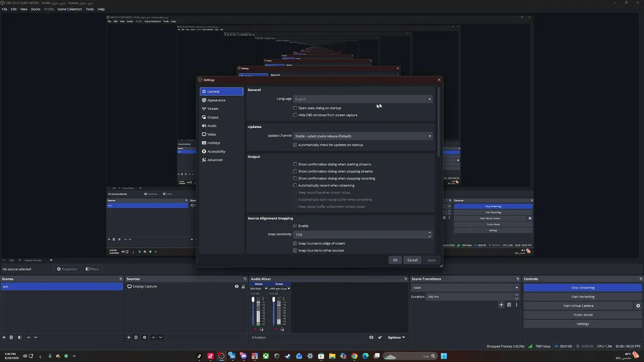This screenshot has height=362, width=644.
Task: Open the Hotkeys settings tab
Action: 221,143
